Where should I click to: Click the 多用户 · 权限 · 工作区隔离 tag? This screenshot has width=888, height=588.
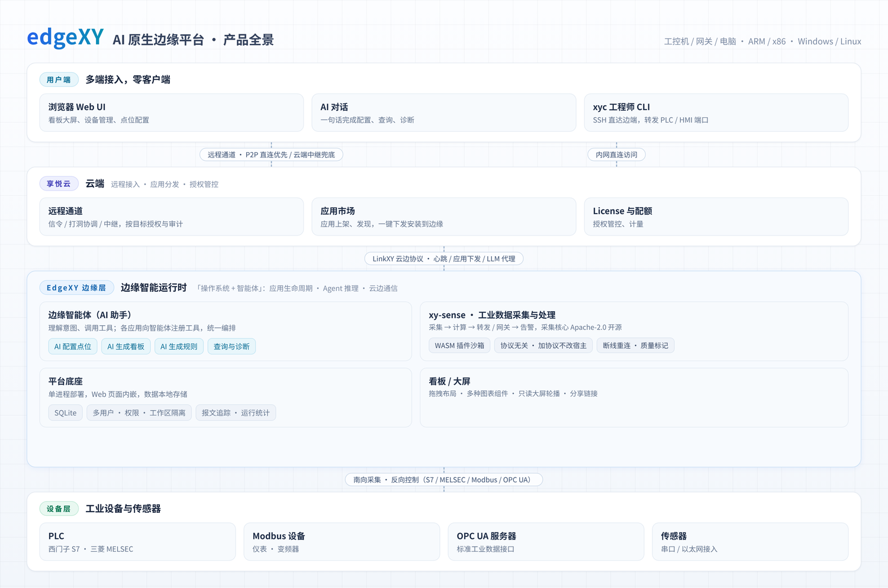tap(139, 412)
